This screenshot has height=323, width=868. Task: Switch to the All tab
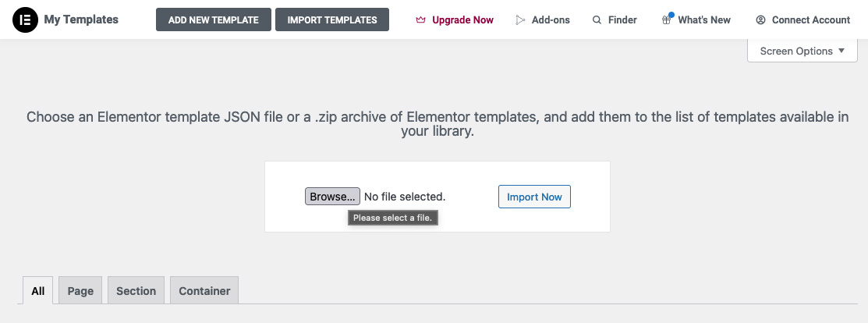(x=37, y=291)
